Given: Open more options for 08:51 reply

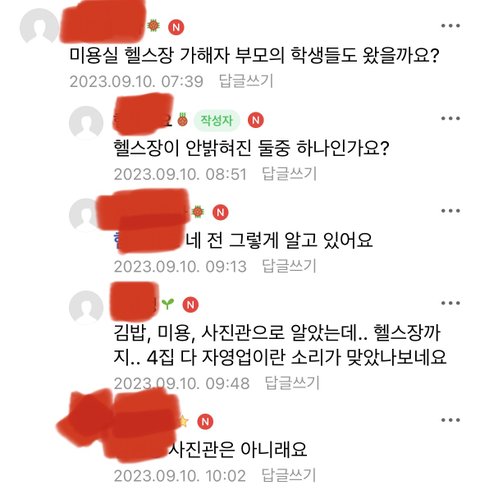Looking at the screenshot, I should [x=450, y=118].
